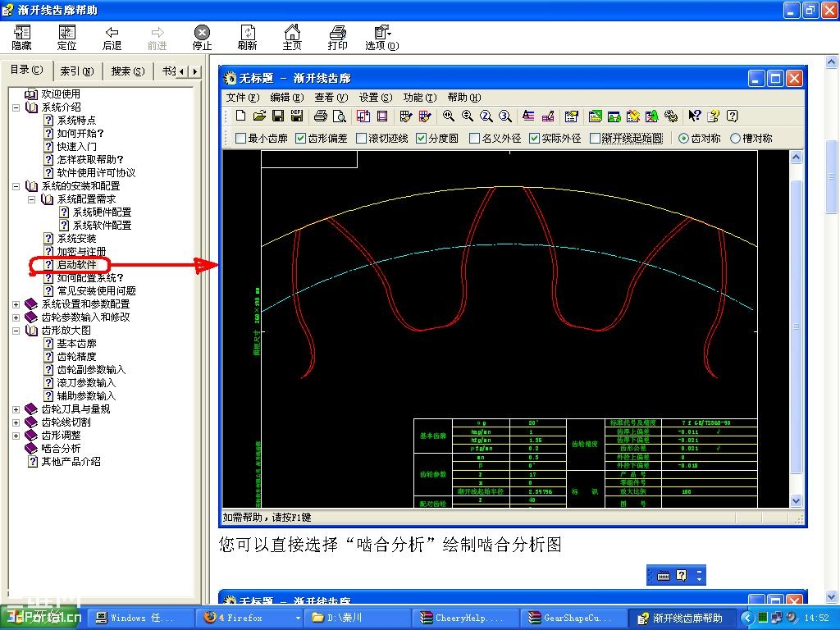The height and width of the screenshot is (630, 840).
Task: Click the Hide (隐藏) toolbar button
Action: [x=22, y=38]
